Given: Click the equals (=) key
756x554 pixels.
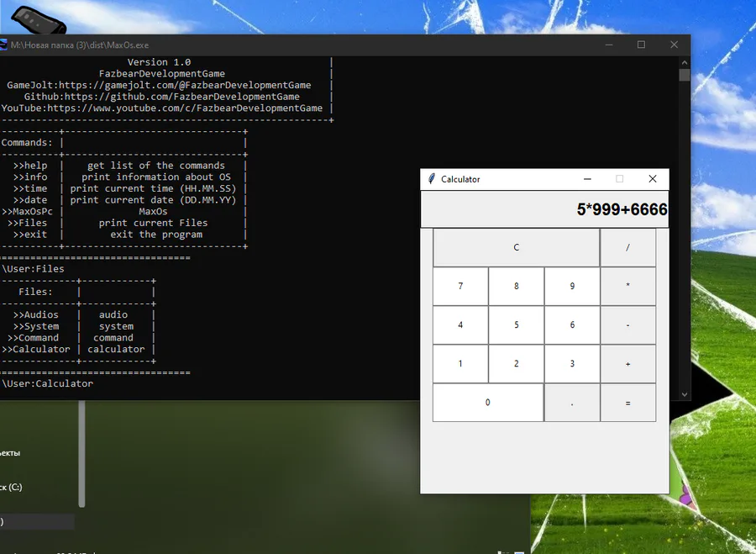Looking at the screenshot, I should (x=627, y=403).
